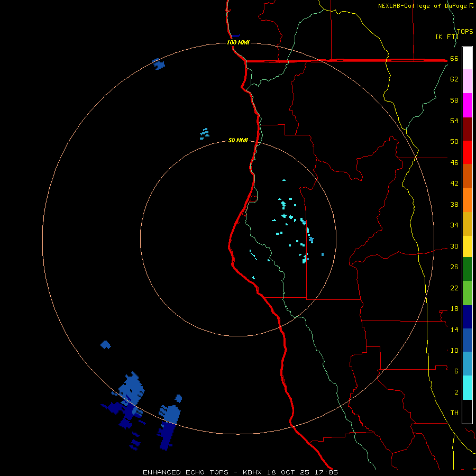The width and height of the screenshot is (476, 476).
Task: Click the navy blue legend swatch
Action: [467, 317]
